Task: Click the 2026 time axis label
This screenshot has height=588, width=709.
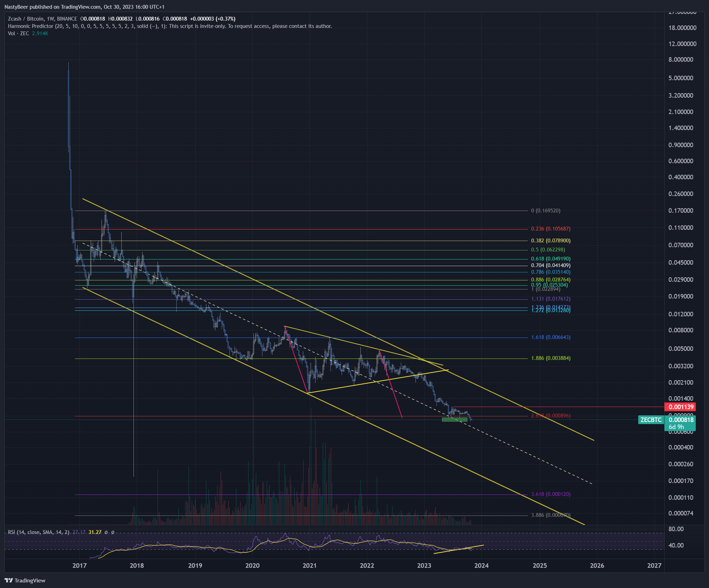Action: click(597, 566)
